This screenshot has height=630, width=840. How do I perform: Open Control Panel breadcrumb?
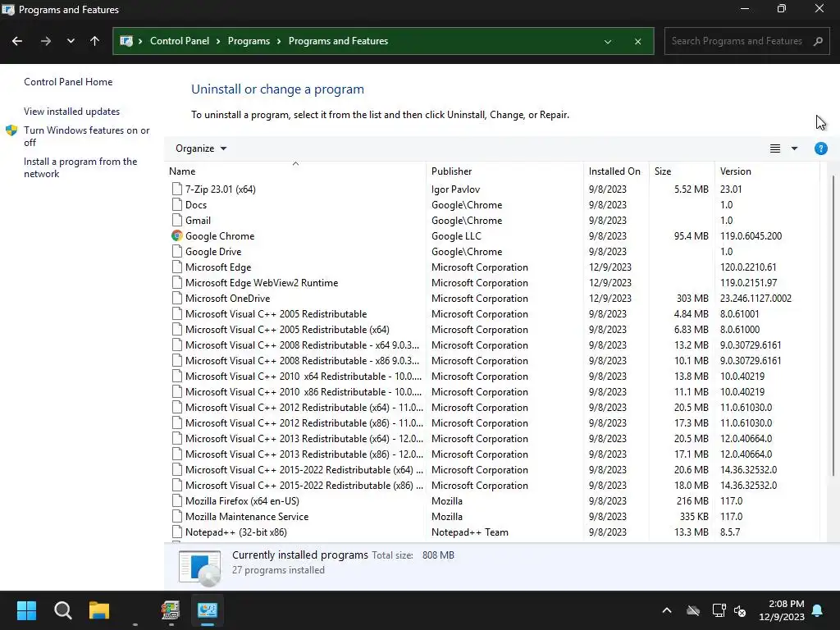[x=180, y=41]
